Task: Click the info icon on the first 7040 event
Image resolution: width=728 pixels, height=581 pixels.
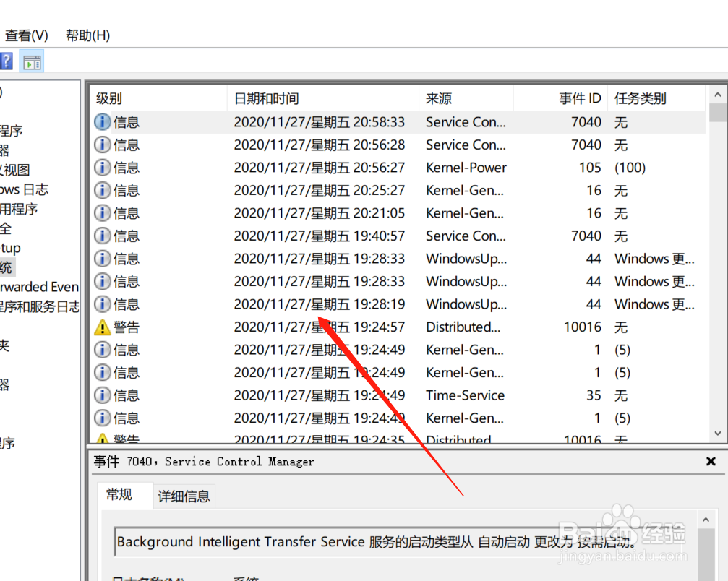Action: pos(100,121)
